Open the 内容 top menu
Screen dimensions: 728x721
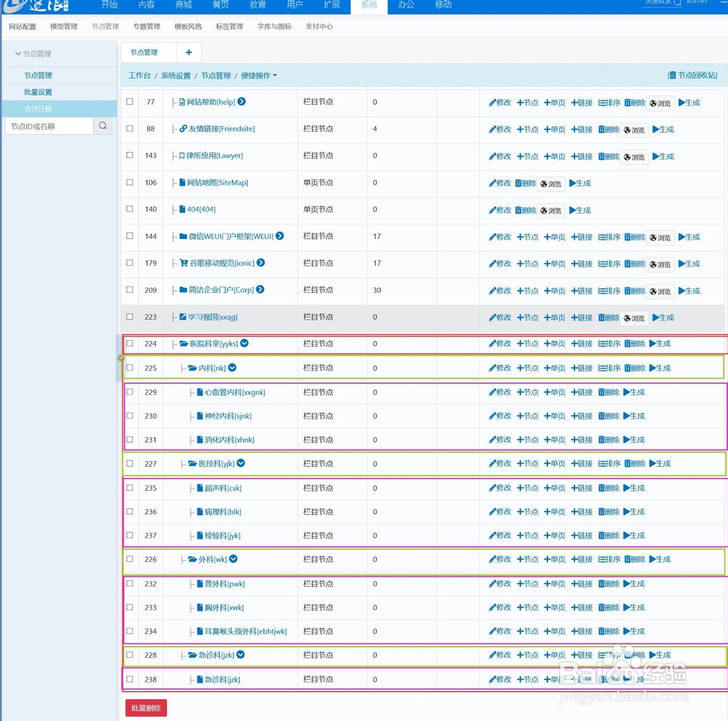tap(146, 4)
